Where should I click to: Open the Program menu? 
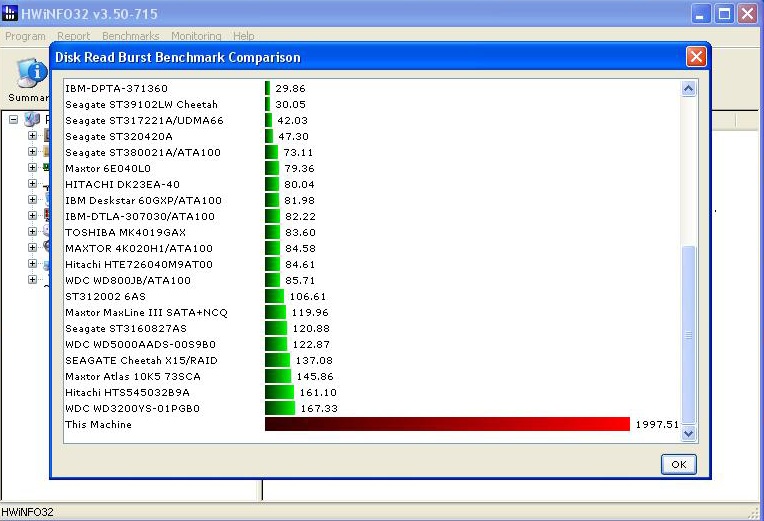tap(25, 36)
